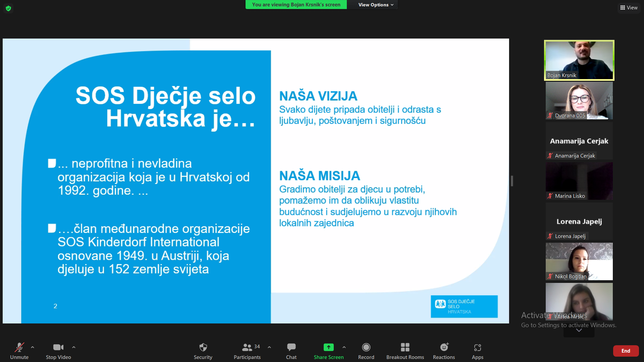Click muted mic icon on Anamarija Cerjak

550,156
